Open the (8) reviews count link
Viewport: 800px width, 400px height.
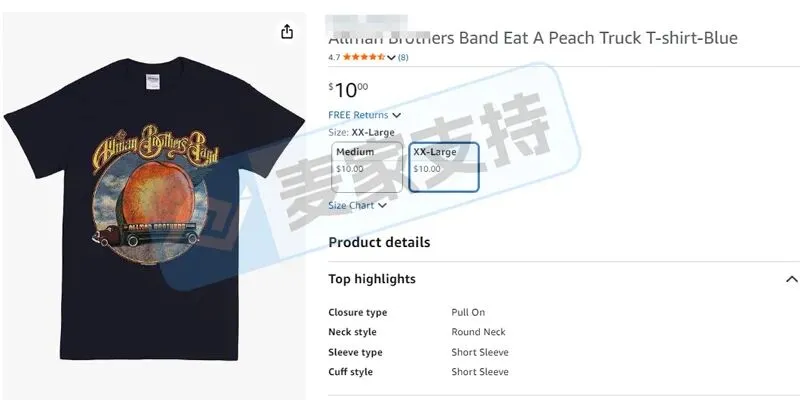pyautogui.click(x=403, y=58)
